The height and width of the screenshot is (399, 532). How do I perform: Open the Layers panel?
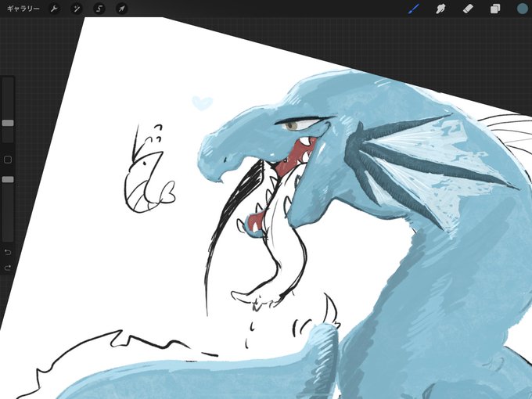[495, 9]
